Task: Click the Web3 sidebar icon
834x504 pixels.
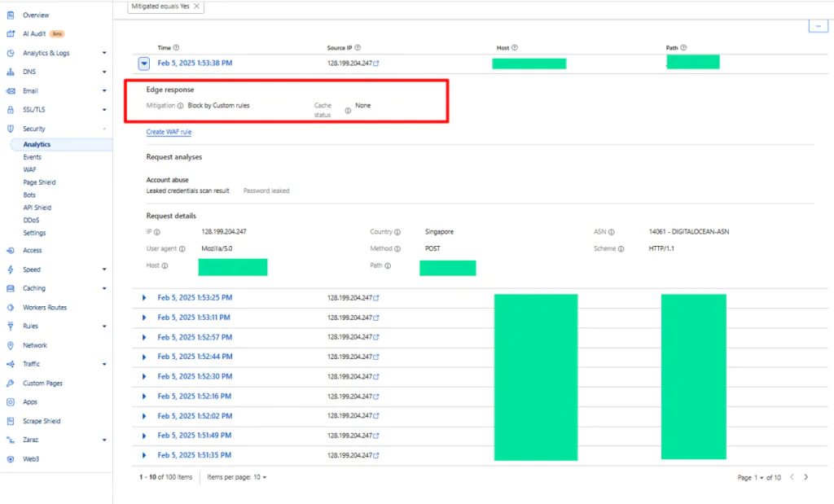Action: pyautogui.click(x=10, y=459)
